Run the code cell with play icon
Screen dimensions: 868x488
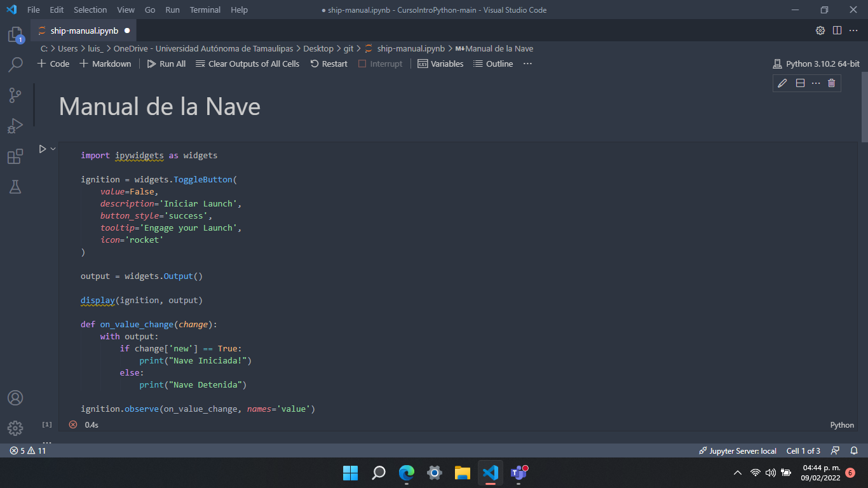(x=43, y=149)
